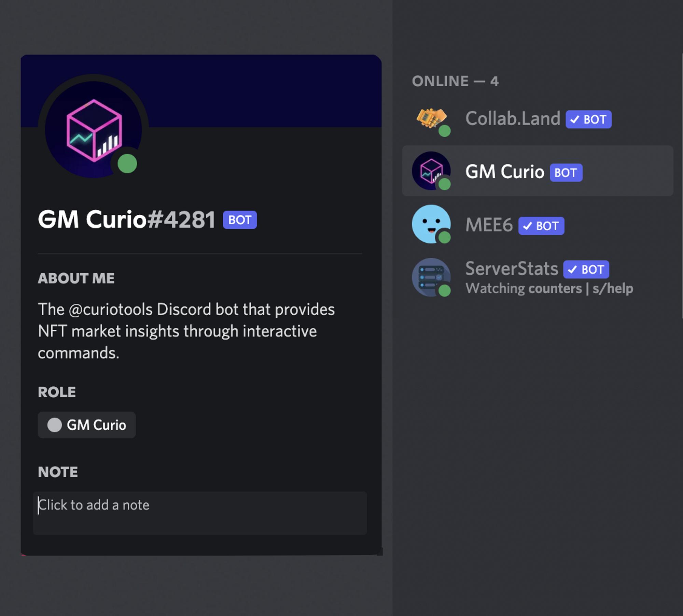Click the grey color dot in GM Curio role

click(x=54, y=425)
